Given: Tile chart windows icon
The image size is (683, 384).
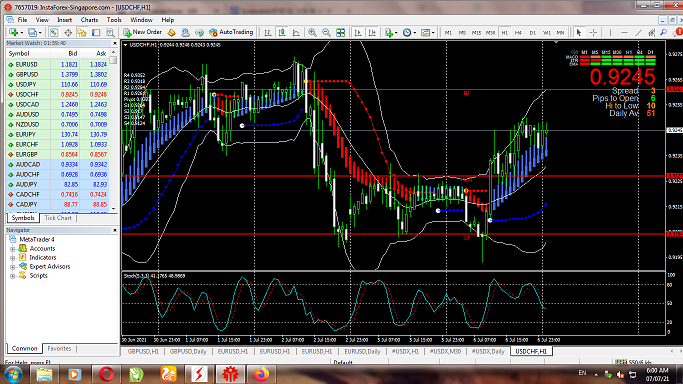Looking at the screenshot, I should (x=341, y=32).
